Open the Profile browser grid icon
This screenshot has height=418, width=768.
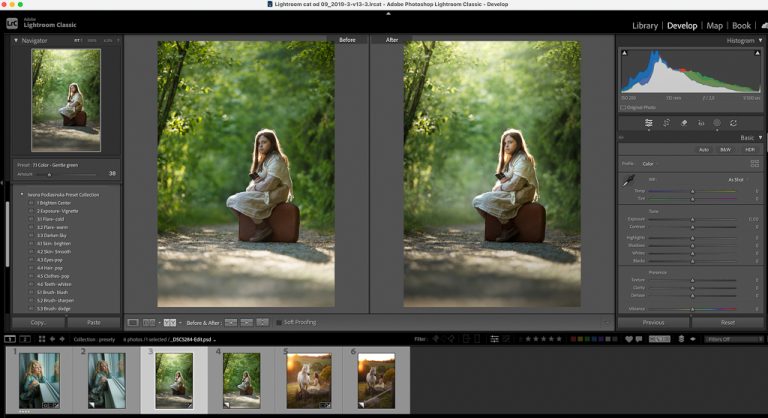pos(754,163)
